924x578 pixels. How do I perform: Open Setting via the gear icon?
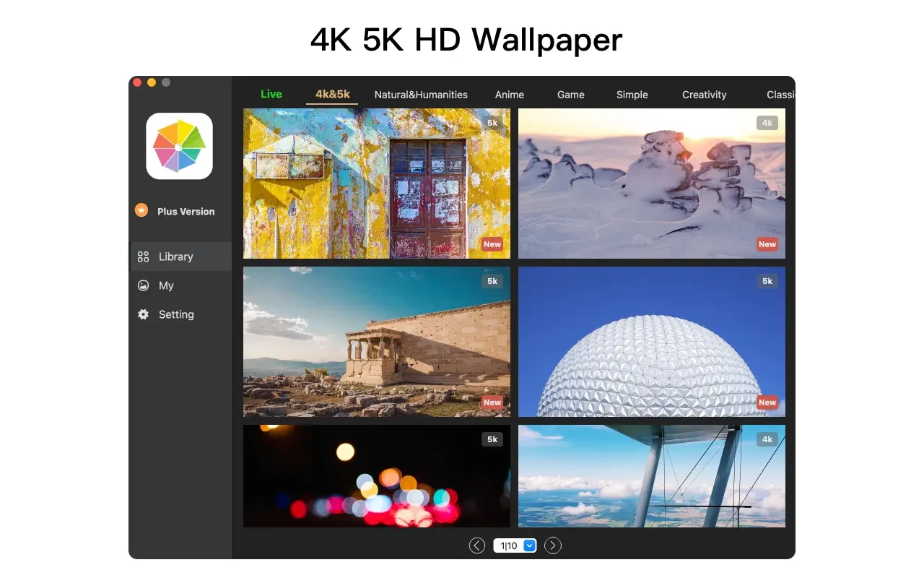[143, 314]
